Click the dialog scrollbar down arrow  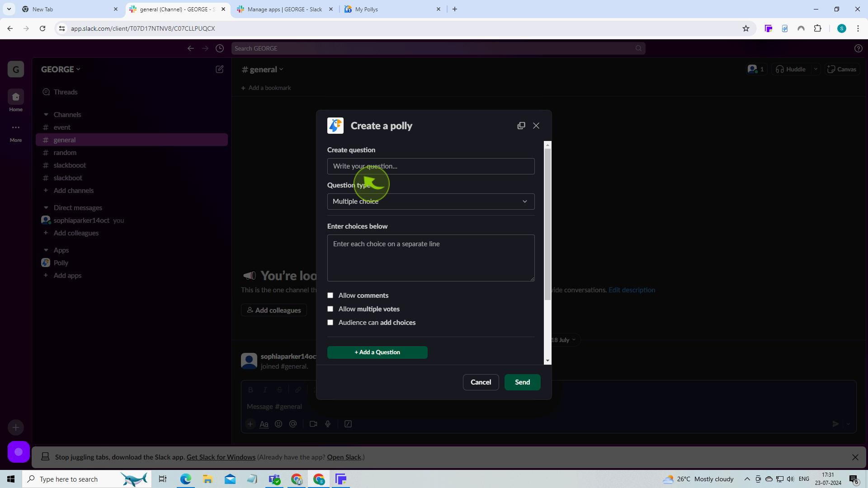click(x=548, y=361)
